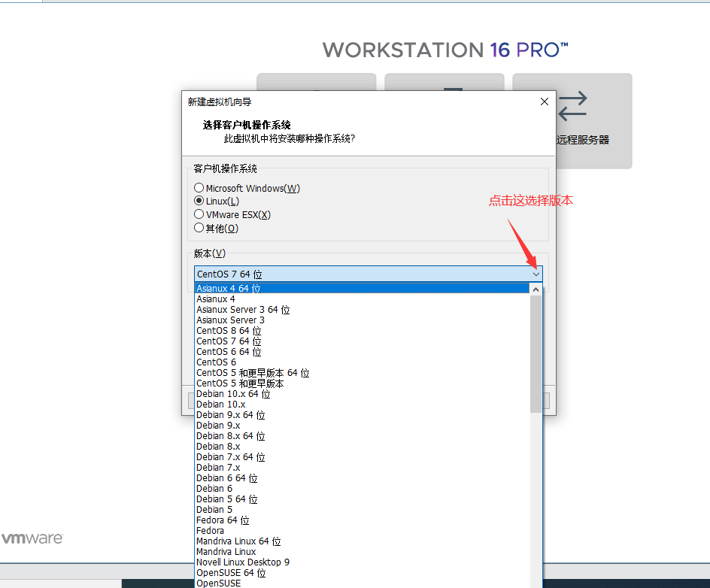Select the VMware ESX(X) radio button
Viewport: 710px width, 588px height.
199,214
